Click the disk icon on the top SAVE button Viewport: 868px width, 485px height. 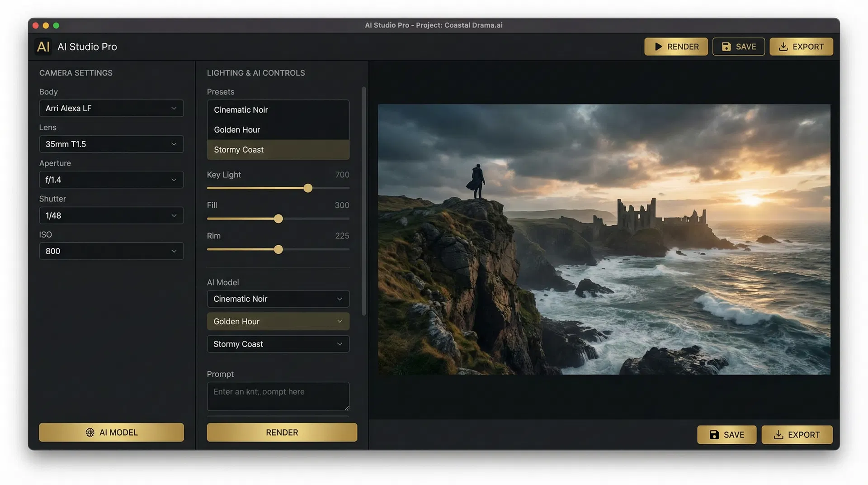tap(726, 47)
